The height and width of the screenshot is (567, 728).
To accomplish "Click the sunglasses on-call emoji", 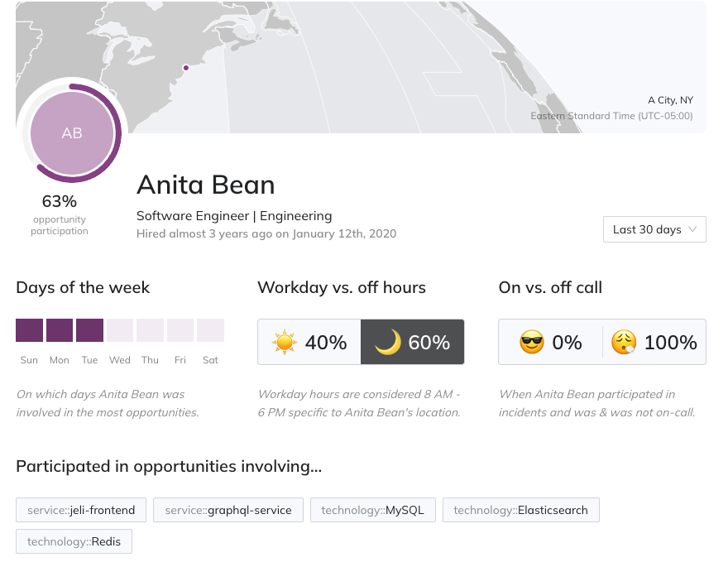I will point(532,342).
